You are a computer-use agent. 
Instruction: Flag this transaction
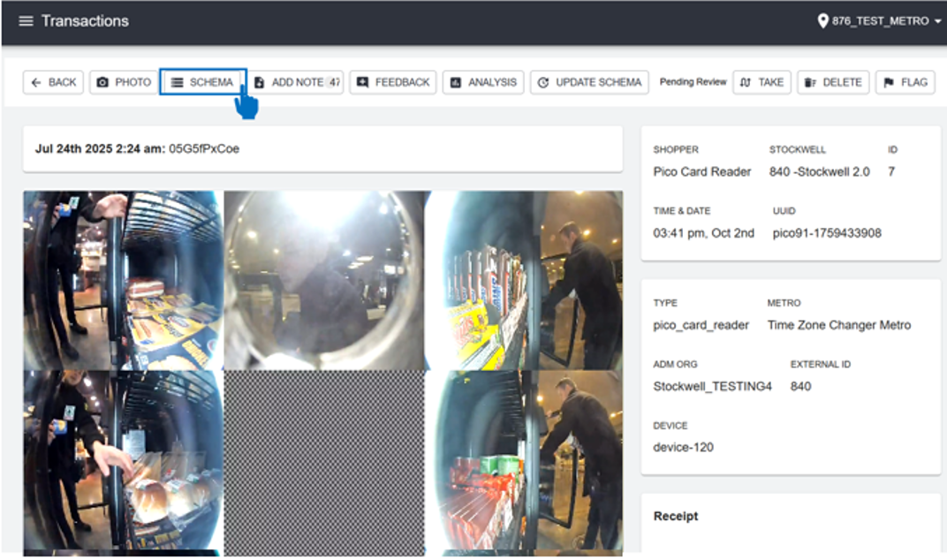(x=905, y=82)
